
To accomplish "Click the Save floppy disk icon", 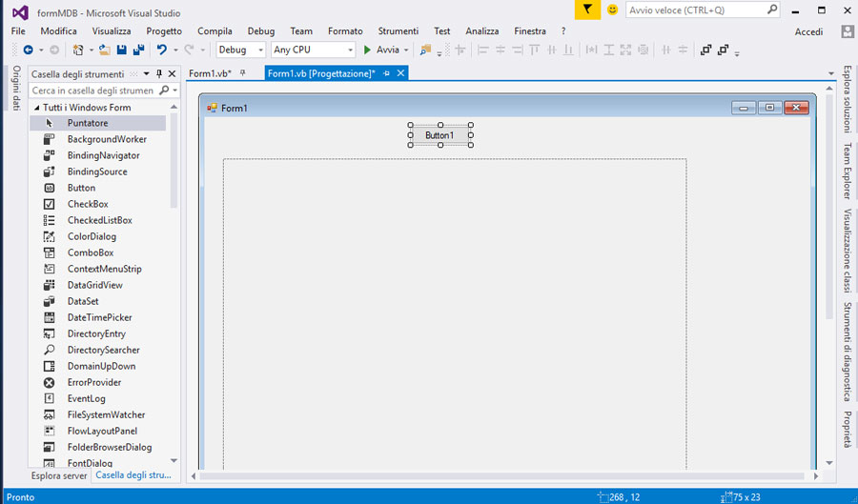I will pos(121,50).
